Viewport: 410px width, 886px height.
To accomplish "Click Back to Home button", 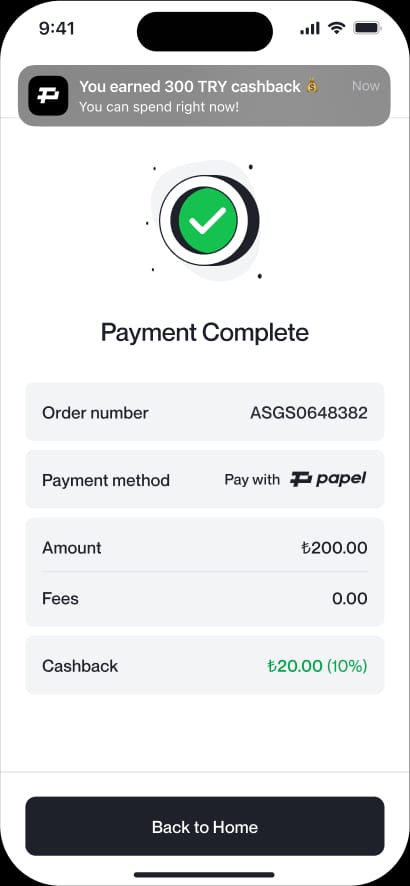I will pos(204,826).
